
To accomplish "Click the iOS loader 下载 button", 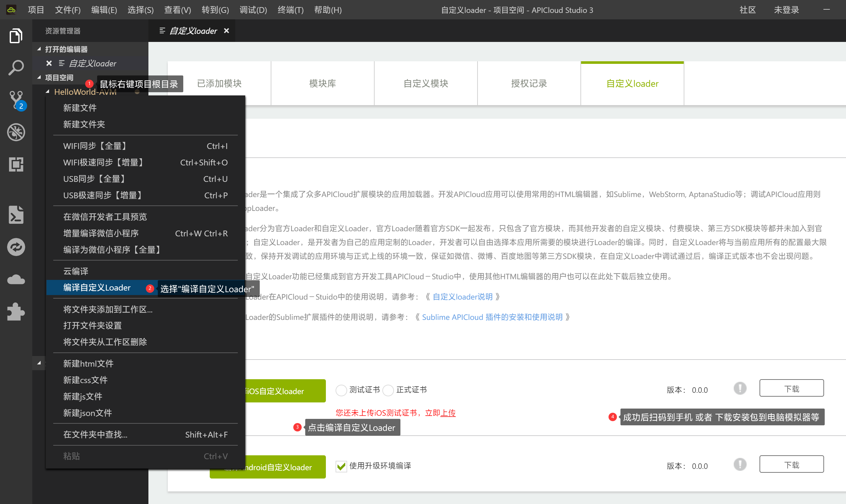I will click(791, 388).
